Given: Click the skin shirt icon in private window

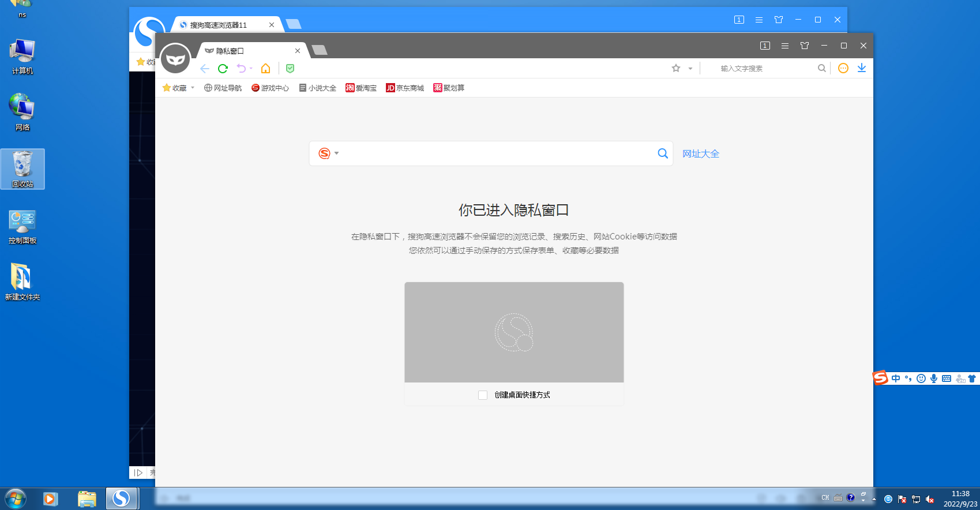Looking at the screenshot, I should (805, 46).
